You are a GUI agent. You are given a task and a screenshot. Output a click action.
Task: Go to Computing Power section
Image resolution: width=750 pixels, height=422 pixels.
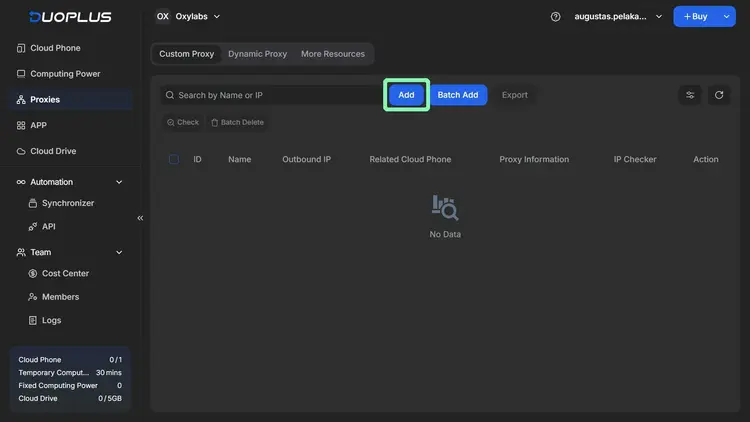pyautogui.click(x=65, y=74)
